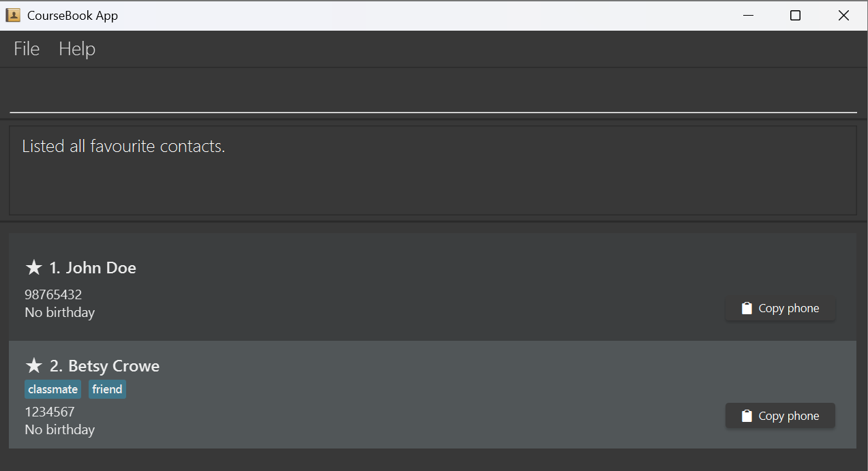
Task: Click John Doe's phone number 98765432
Action: point(53,295)
